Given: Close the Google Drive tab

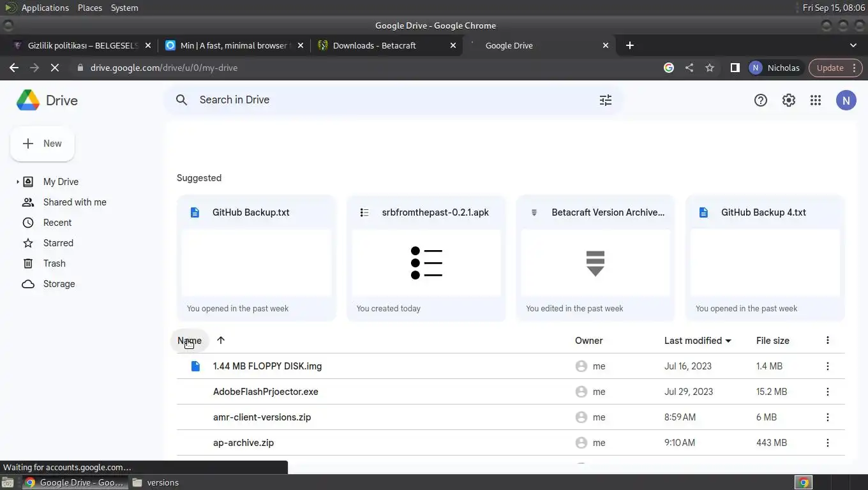Looking at the screenshot, I should 606,45.
